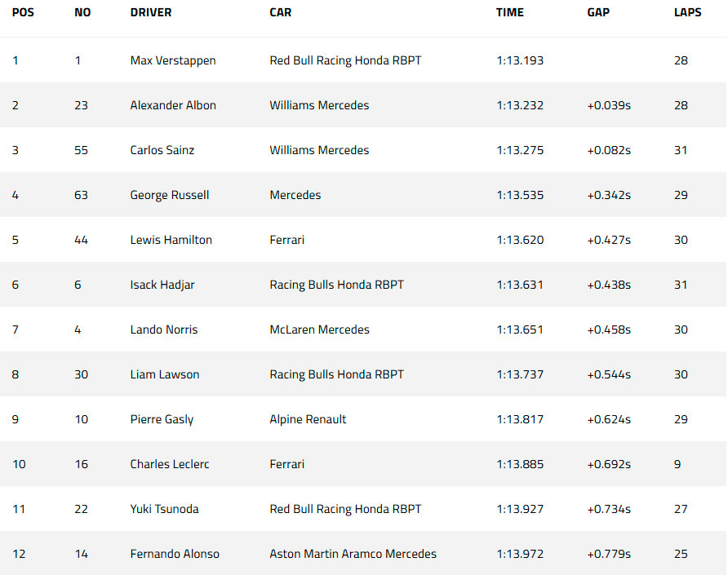Click the LAPS column header
This screenshot has height=575, width=728.
coord(687,12)
